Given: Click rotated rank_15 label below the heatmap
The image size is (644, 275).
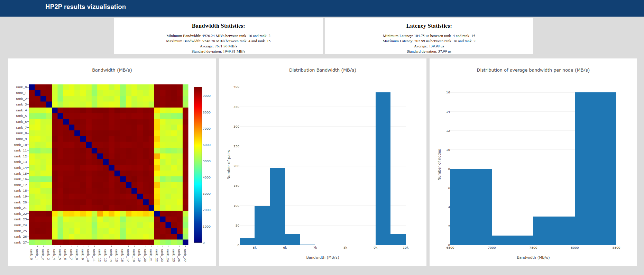Looking at the screenshot, I should [117, 255].
